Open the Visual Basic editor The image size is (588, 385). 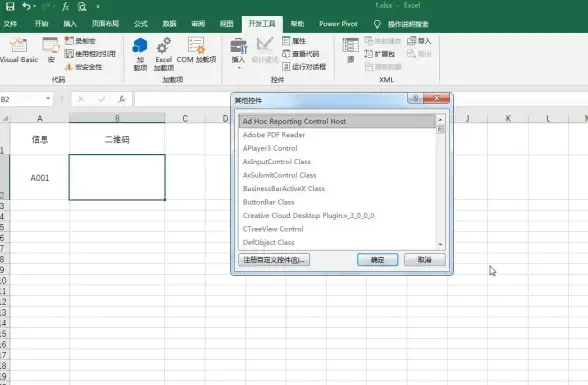click(18, 50)
